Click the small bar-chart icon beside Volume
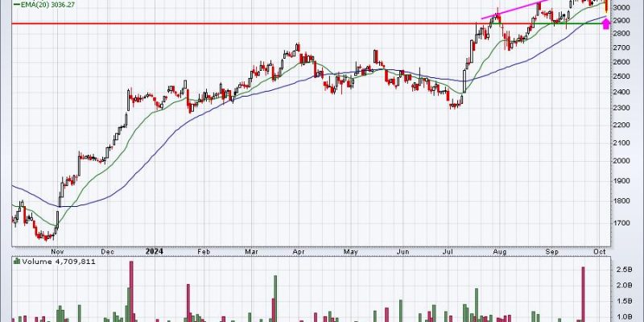 pos(17,261)
